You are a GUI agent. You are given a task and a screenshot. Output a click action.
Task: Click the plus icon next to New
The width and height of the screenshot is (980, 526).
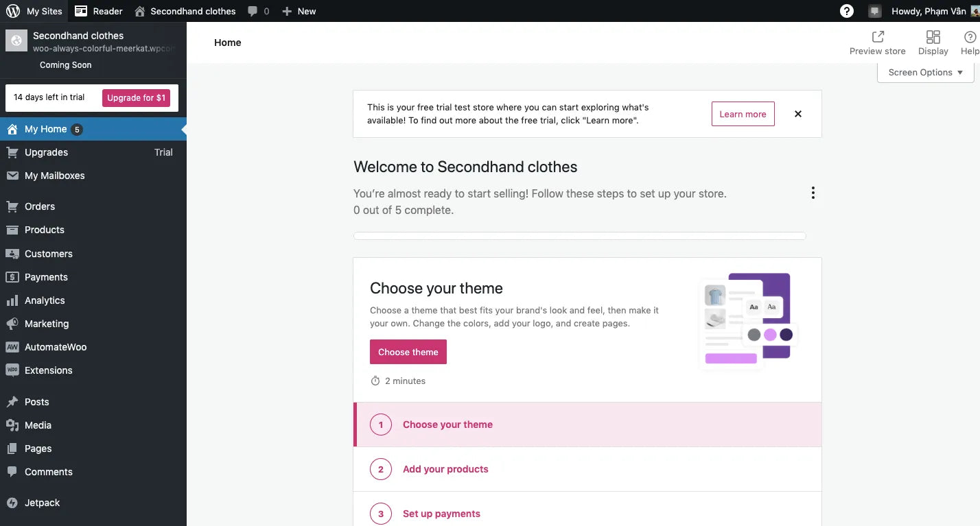(x=287, y=11)
